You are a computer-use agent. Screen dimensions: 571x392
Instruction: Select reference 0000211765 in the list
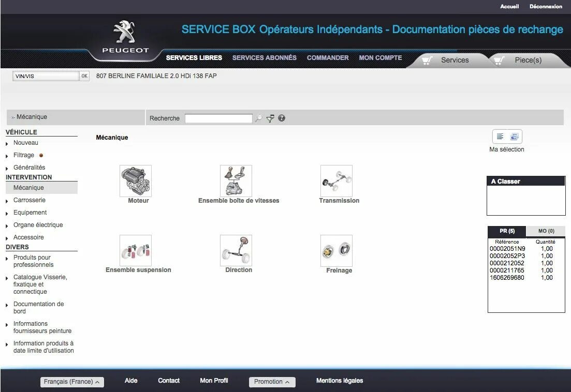coord(507,270)
